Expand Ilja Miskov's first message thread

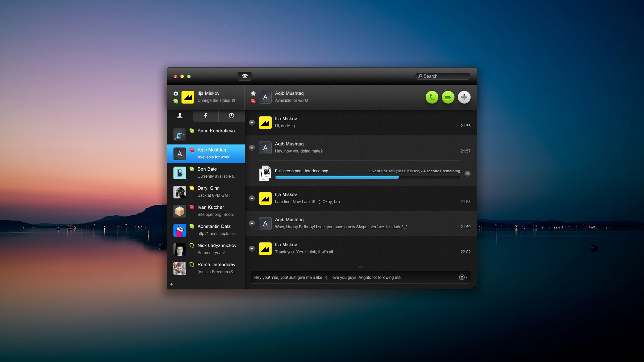coord(252,122)
